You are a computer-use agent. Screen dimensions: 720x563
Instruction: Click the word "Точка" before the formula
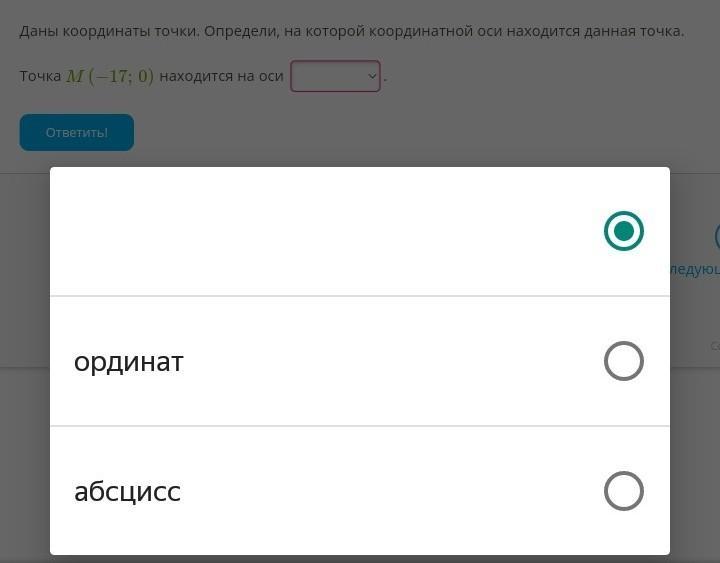[x=40, y=76]
